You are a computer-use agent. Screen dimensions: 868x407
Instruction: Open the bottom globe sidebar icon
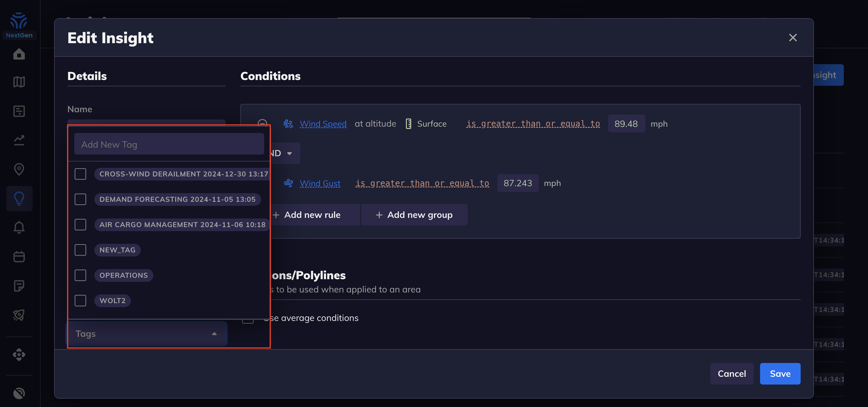click(x=19, y=393)
